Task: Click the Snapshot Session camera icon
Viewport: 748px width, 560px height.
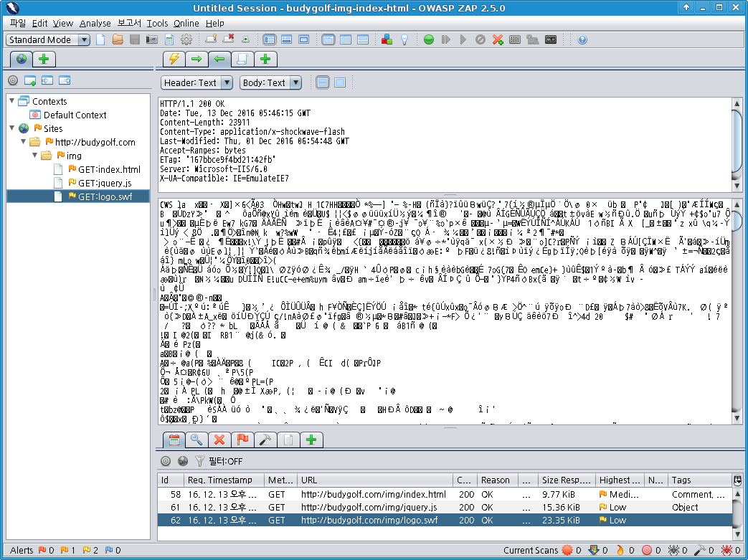Action: click(152, 39)
